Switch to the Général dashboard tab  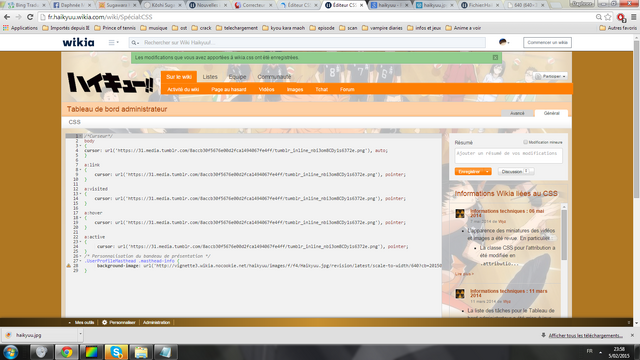551,113
